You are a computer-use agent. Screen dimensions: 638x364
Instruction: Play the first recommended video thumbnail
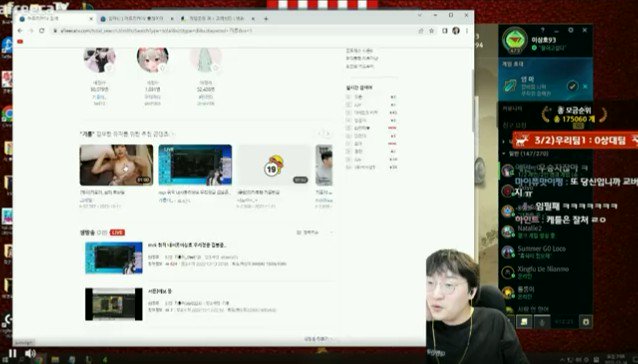(x=116, y=165)
